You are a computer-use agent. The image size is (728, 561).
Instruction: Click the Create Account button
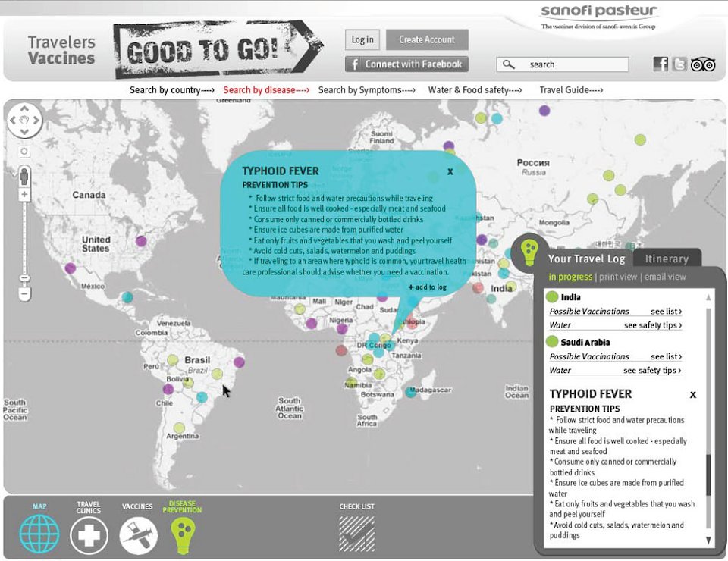click(x=427, y=40)
